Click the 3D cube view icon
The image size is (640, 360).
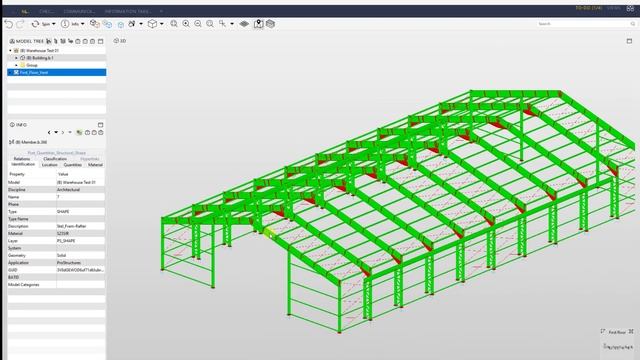coord(152,24)
